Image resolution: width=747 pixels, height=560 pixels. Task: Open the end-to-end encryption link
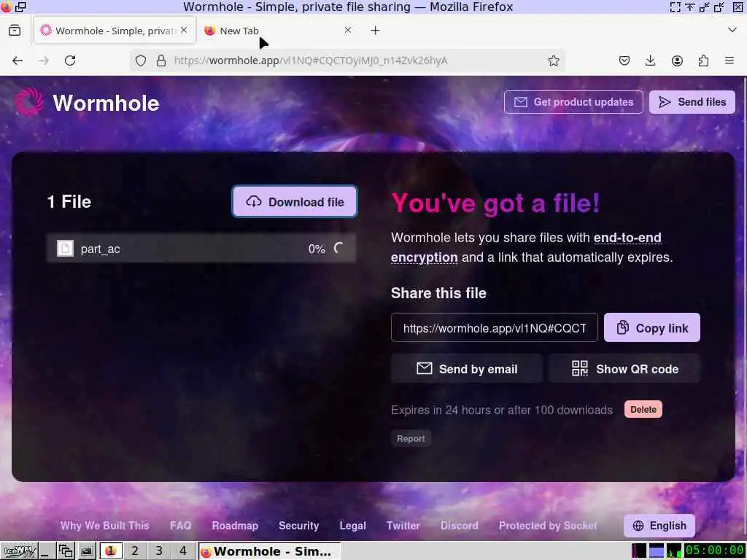click(x=526, y=247)
